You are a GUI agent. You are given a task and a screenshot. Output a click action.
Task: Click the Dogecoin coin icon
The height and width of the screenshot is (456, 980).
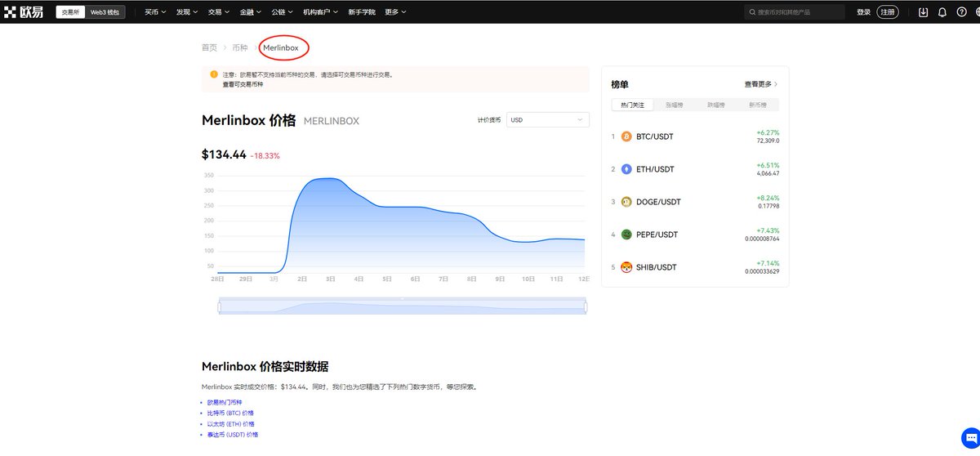626,202
